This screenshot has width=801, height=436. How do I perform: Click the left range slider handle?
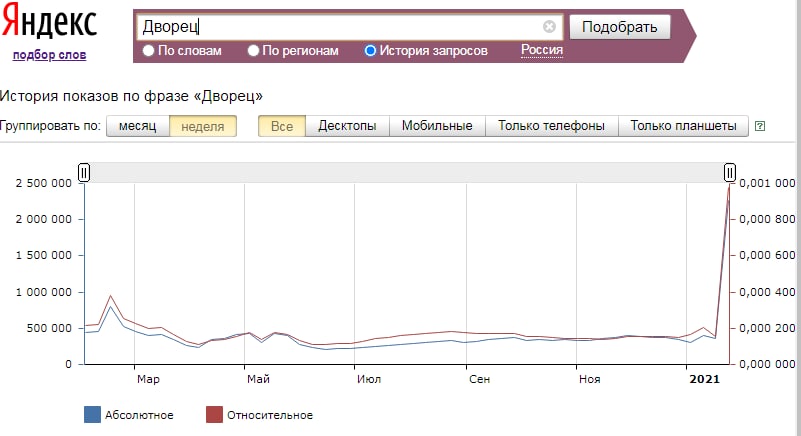click(84, 172)
